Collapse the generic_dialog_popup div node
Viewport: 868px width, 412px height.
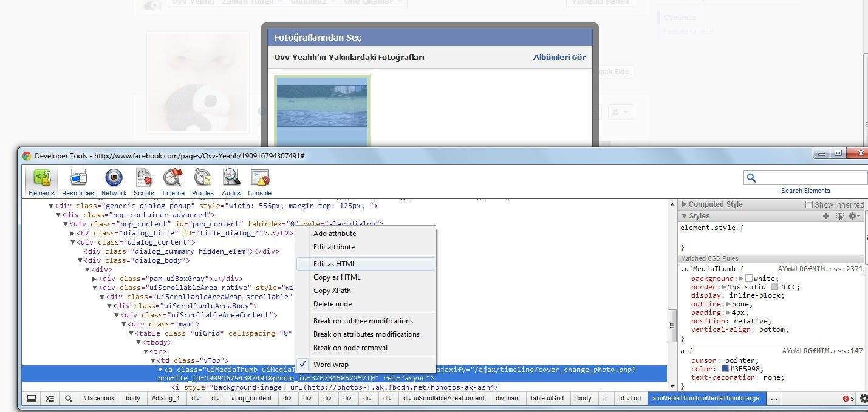pos(51,206)
